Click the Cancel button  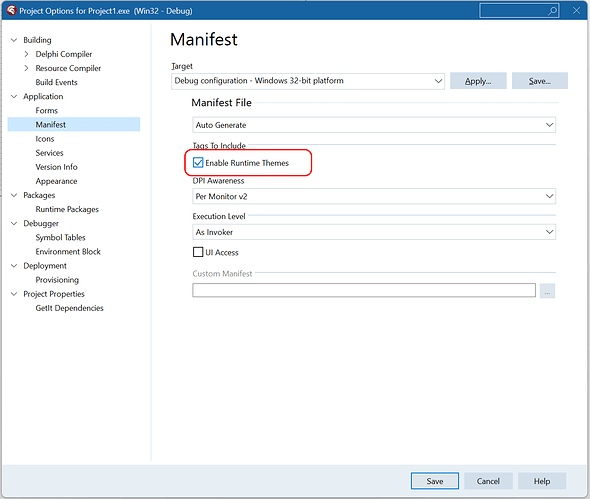488,481
